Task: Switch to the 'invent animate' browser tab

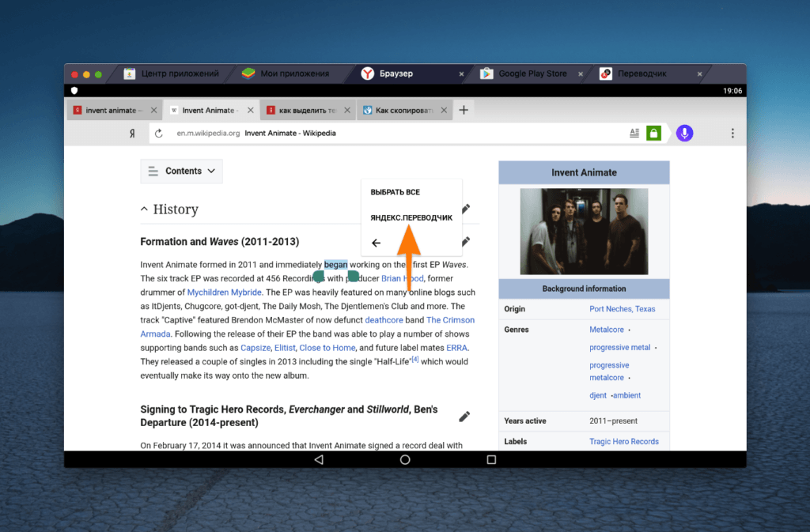Action: [x=108, y=111]
